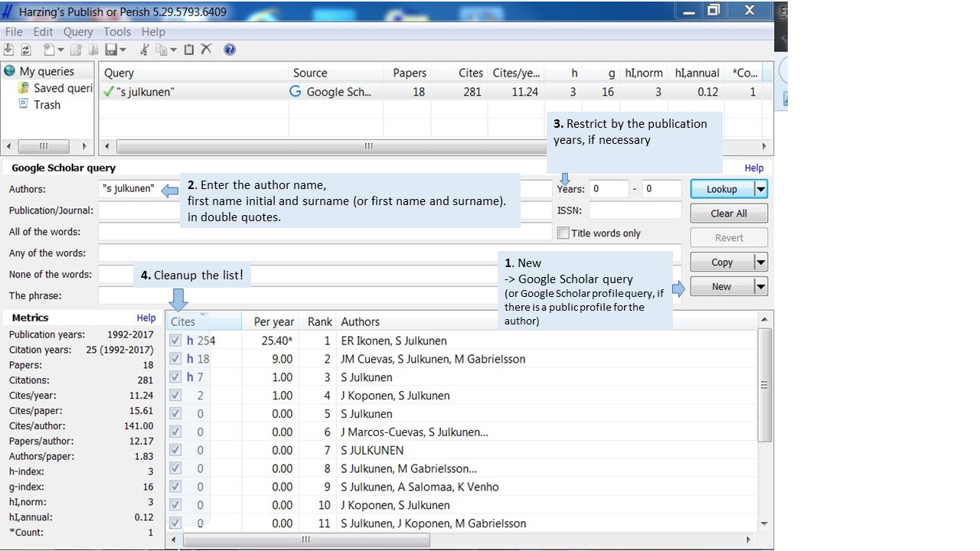The width and height of the screenshot is (980, 551).
Task: Click the Clear All button
Action: click(729, 214)
